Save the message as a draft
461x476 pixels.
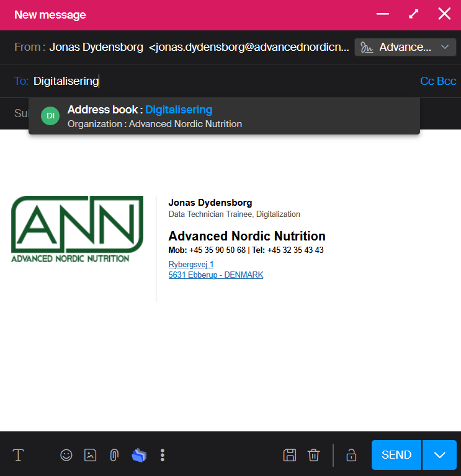click(x=289, y=455)
